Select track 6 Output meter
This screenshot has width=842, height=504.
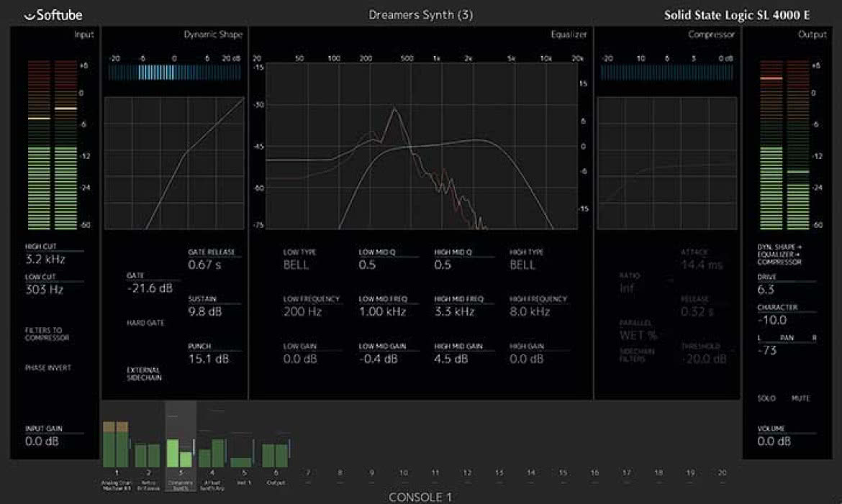point(275,455)
